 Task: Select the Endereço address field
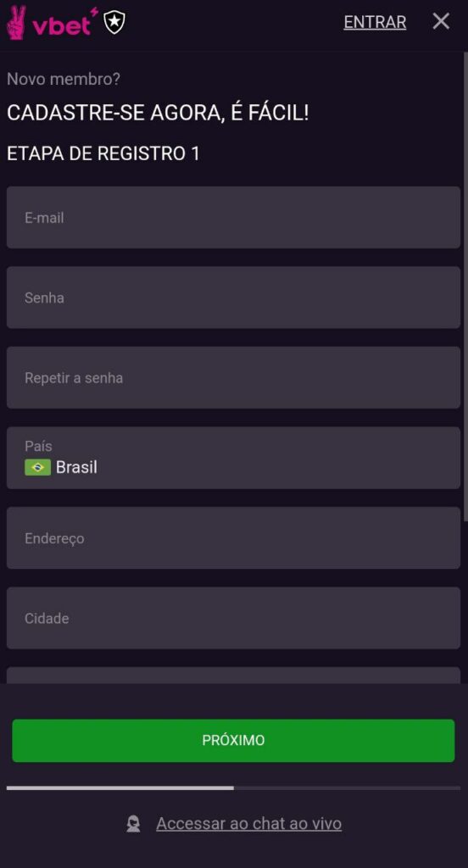click(x=233, y=538)
